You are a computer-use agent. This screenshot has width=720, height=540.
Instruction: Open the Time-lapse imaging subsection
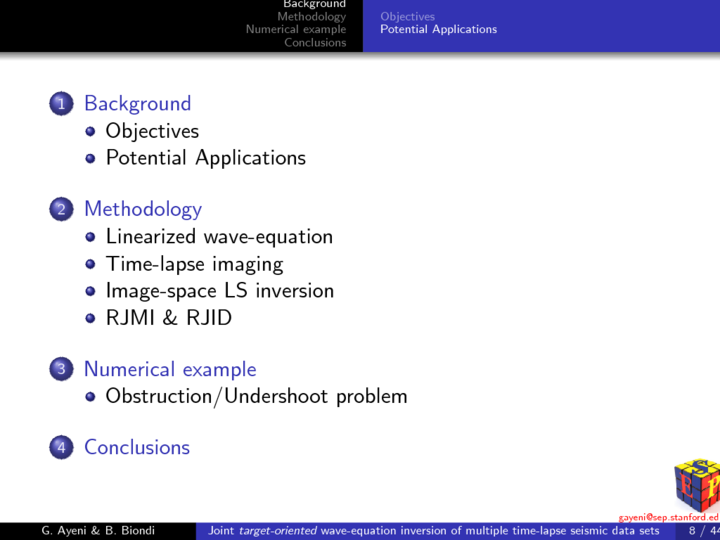[194, 264]
